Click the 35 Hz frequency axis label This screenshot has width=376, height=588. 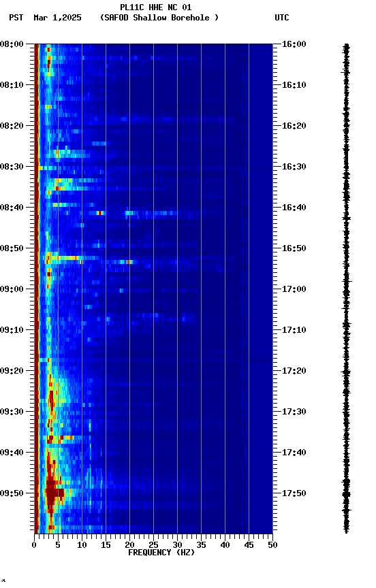[201, 545]
